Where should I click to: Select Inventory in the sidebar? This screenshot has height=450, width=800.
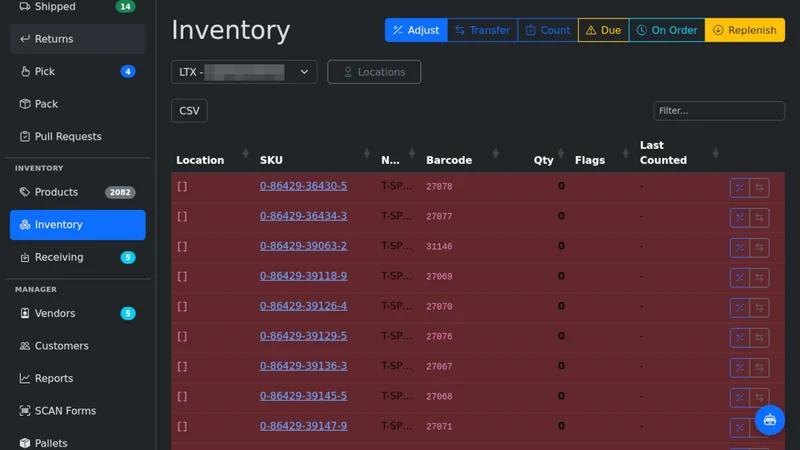(78, 225)
